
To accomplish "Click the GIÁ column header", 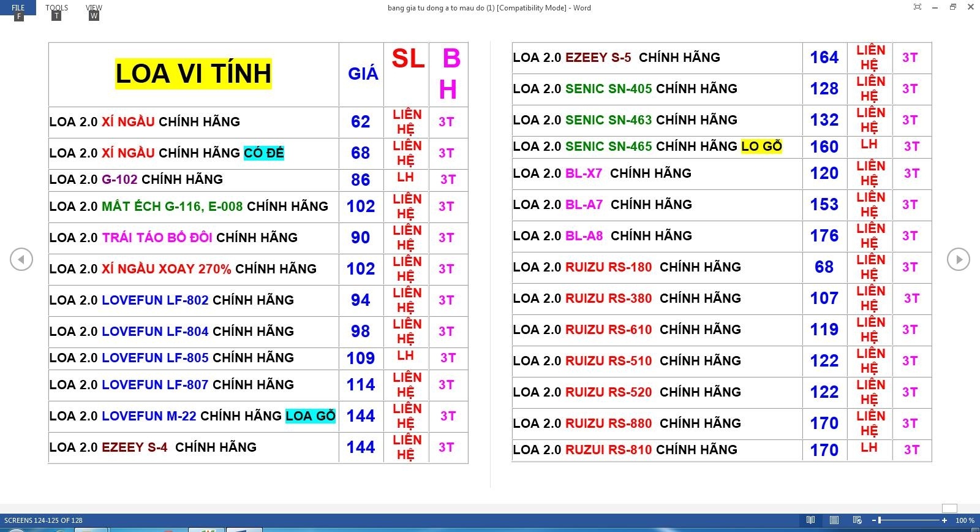I will click(x=363, y=74).
